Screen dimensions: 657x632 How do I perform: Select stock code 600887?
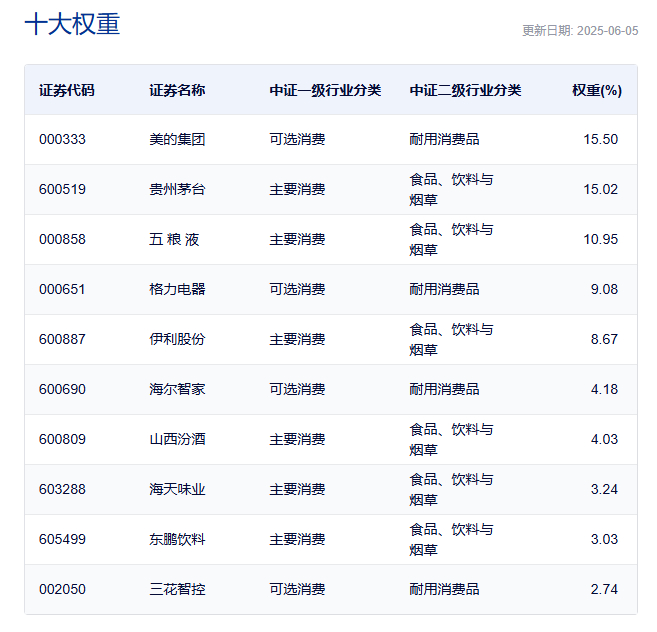coord(62,339)
